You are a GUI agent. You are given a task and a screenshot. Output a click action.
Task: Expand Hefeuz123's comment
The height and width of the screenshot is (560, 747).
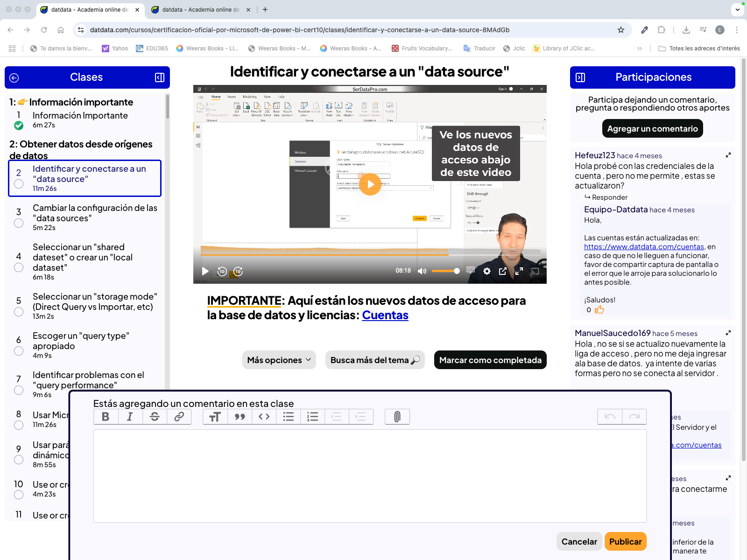click(x=728, y=155)
